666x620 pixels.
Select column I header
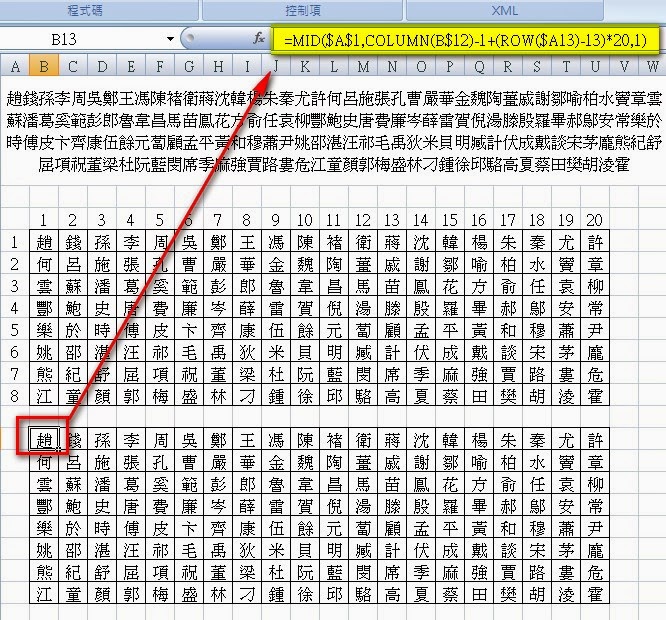247,66
